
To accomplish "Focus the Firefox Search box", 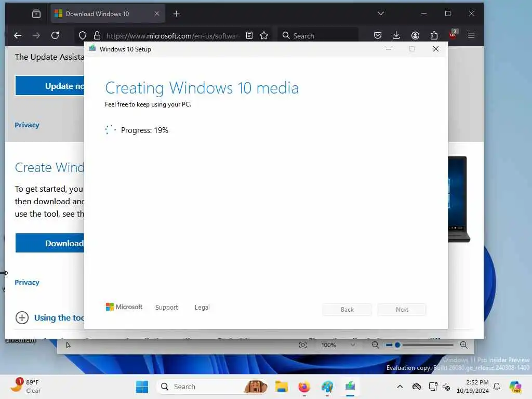I will point(318,36).
